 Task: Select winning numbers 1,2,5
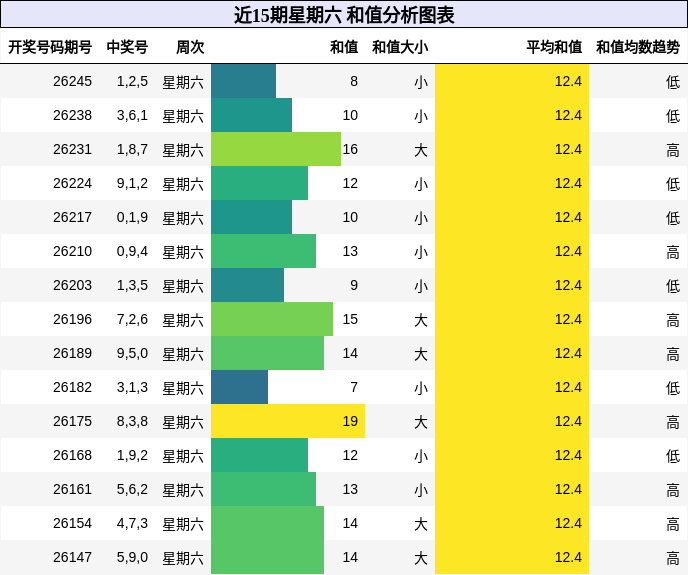[x=132, y=81]
